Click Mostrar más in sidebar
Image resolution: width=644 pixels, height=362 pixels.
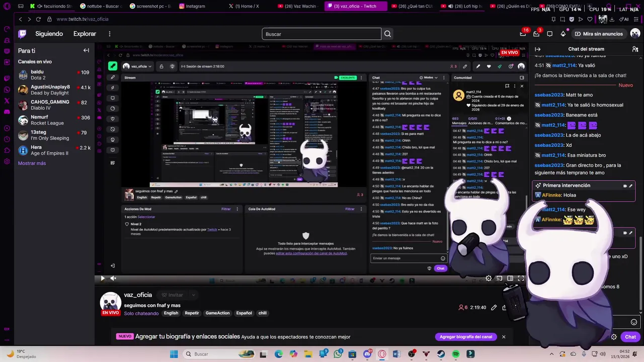(x=32, y=163)
